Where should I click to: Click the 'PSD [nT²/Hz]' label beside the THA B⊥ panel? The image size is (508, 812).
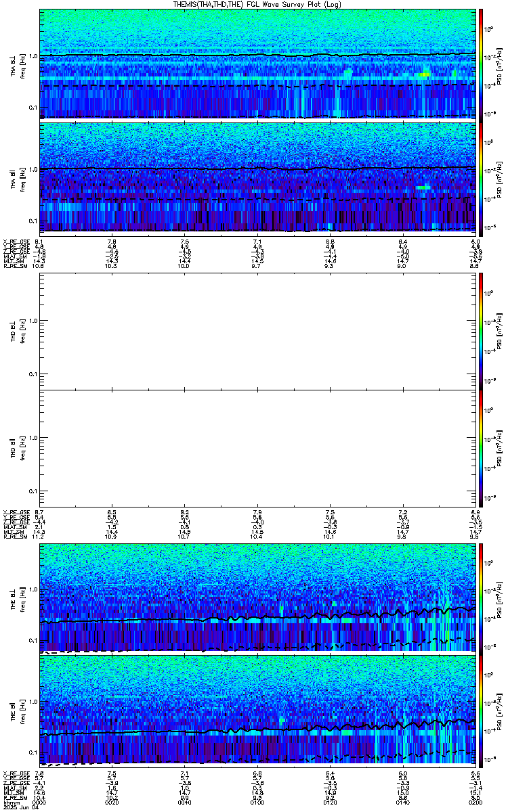click(499, 65)
